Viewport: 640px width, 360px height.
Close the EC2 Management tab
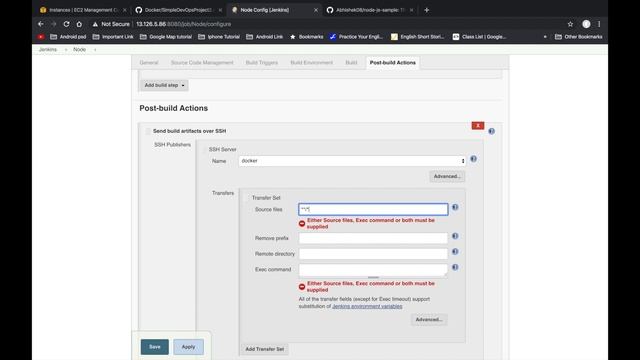tap(124, 10)
